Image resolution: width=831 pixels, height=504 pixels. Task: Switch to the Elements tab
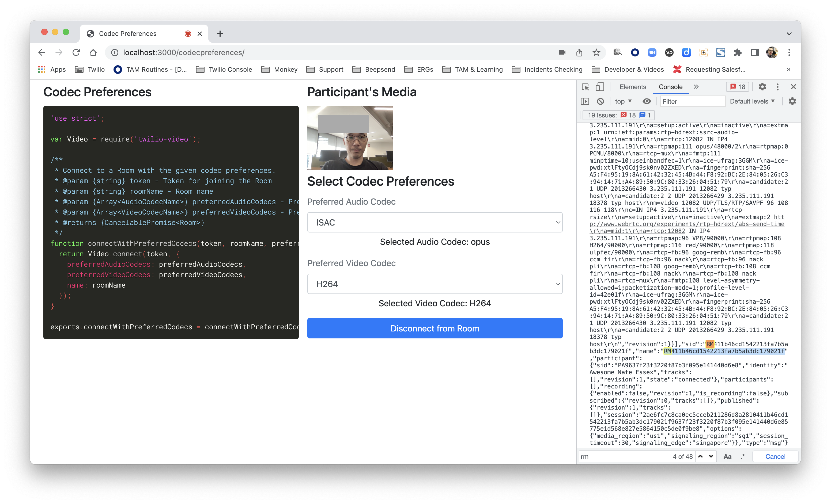pyautogui.click(x=633, y=87)
